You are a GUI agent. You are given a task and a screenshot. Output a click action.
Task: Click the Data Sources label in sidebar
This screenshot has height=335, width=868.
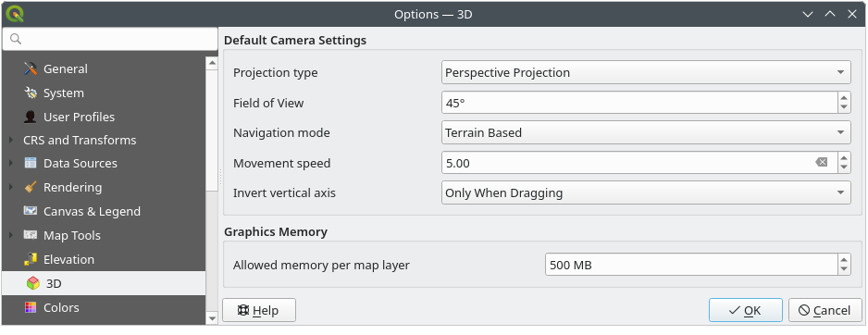click(x=81, y=164)
